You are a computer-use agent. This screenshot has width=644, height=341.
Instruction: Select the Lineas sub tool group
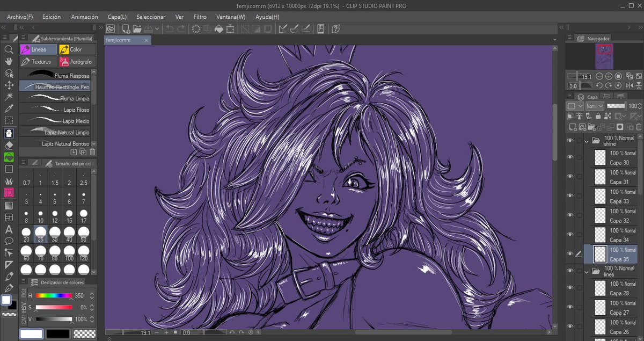(x=38, y=49)
